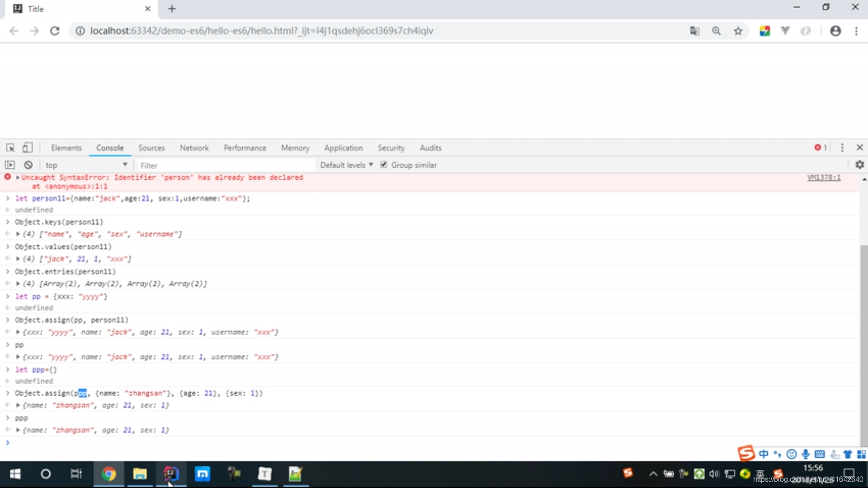Open the VM1378:1 source link
Image resolution: width=868 pixels, height=488 pixels.
[x=824, y=178]
